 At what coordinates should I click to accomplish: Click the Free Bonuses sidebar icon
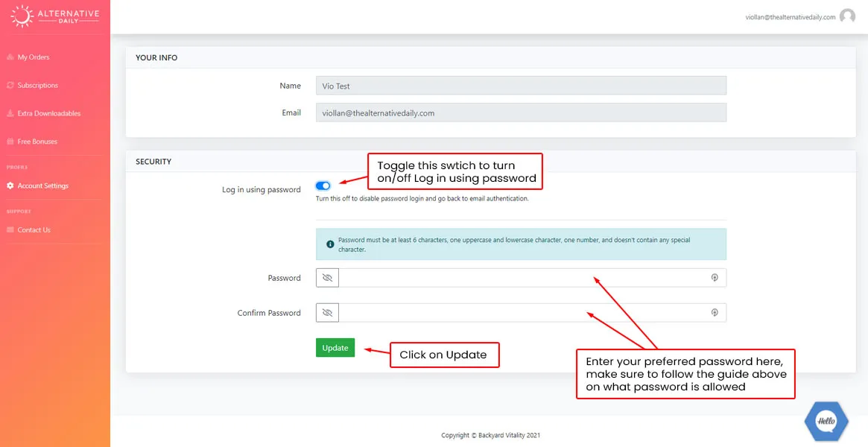click(x=10, y=142)
